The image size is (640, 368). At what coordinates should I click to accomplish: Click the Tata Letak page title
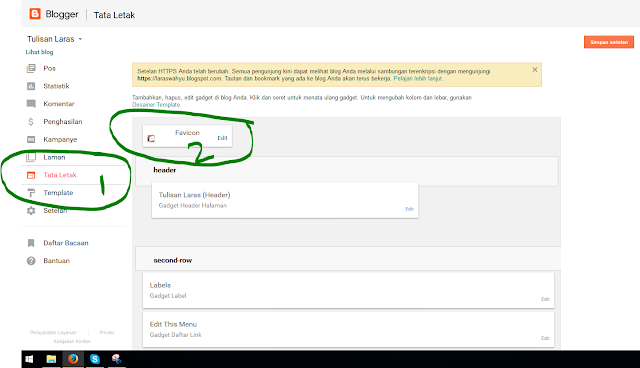pyautogui.click(x=114, y=15)
